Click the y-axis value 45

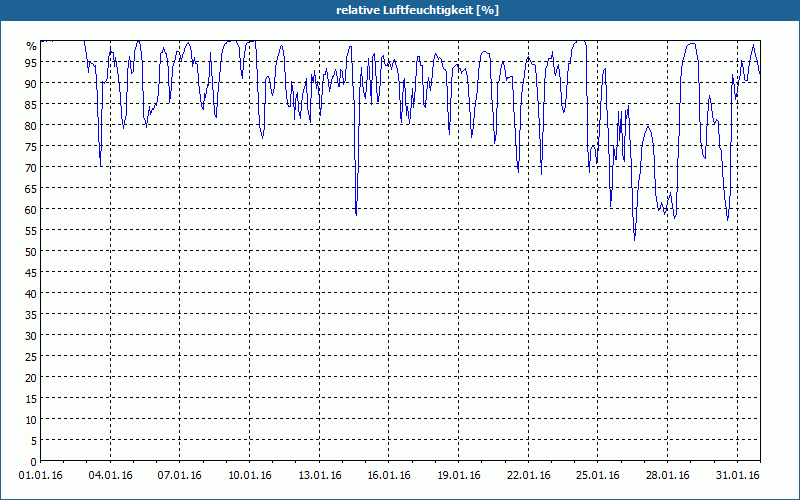[x=31, y=273]
